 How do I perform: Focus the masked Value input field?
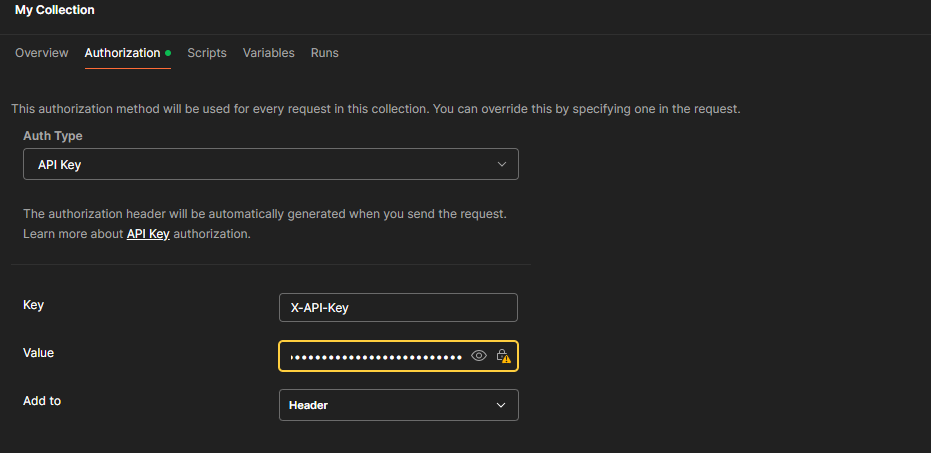[375, 356]
